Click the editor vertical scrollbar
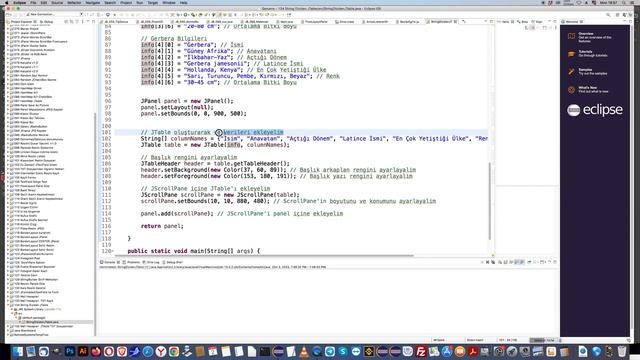This screenshot has height=360, width=640. (x=489, y=201)
